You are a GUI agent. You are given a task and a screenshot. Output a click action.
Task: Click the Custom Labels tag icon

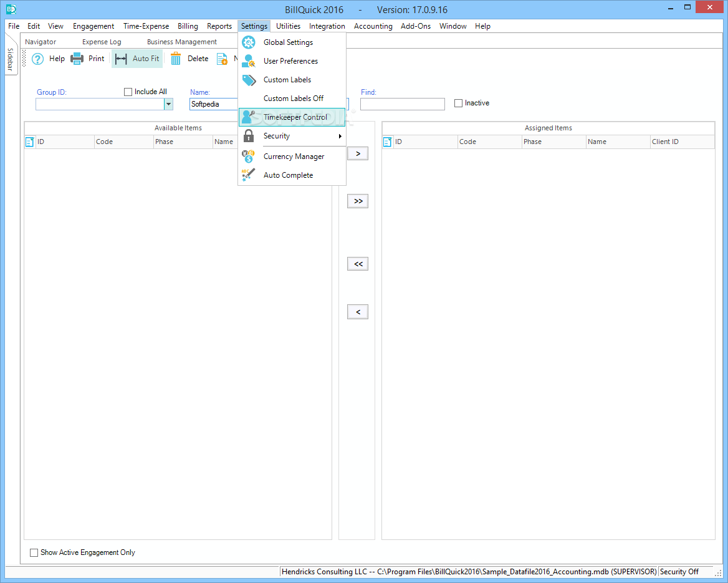click(x=249, y=80)
